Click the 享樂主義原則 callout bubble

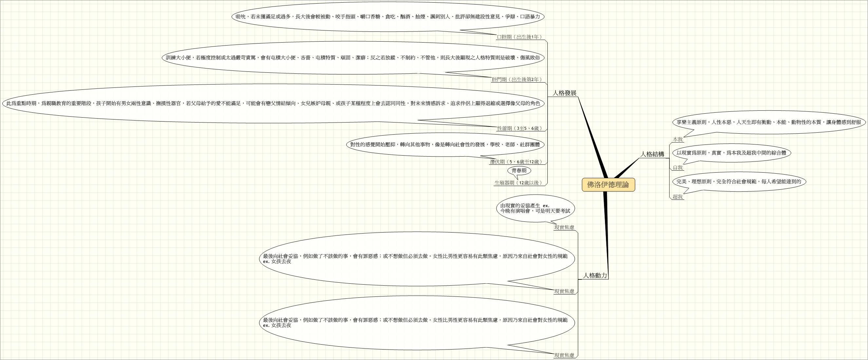pyautogui.click(x=769, y=123)
